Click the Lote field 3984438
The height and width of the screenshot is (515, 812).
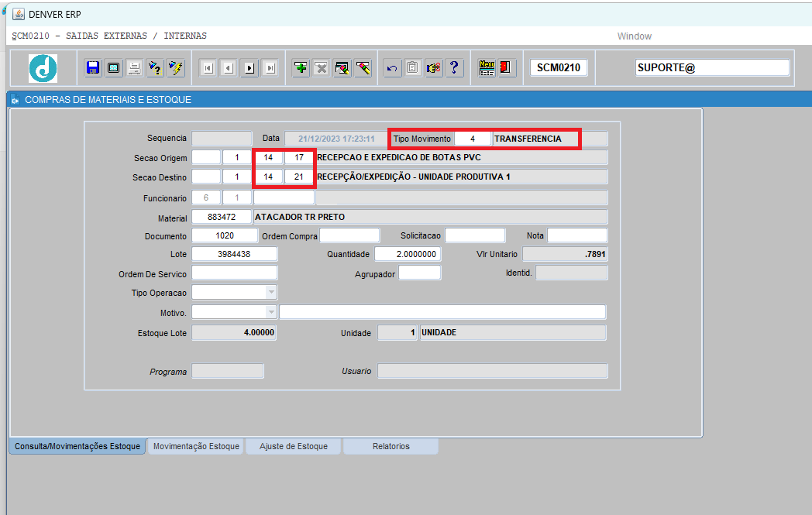tap(235, 254)
